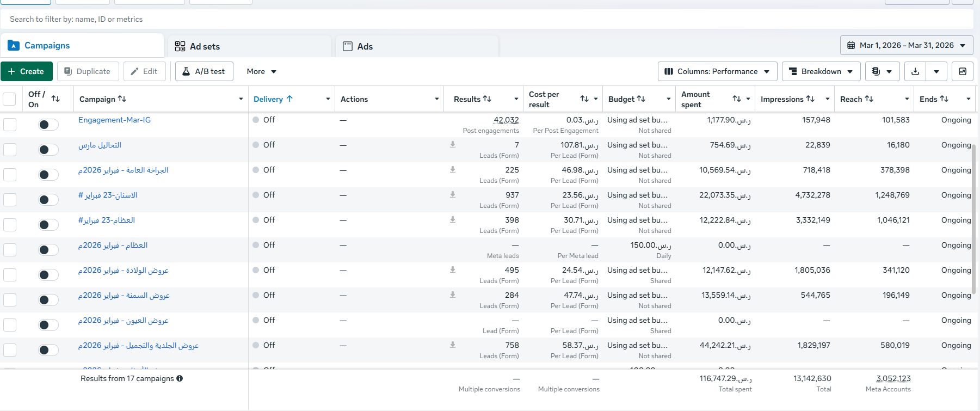This screenshot has width=980, height=411.
Task: Open the Breakdown dropdown
Action: [821, 71]
